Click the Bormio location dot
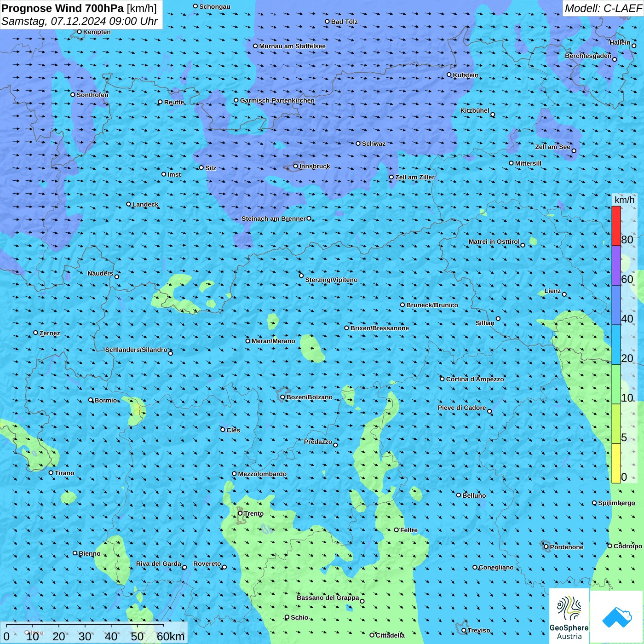 [91, 400]
